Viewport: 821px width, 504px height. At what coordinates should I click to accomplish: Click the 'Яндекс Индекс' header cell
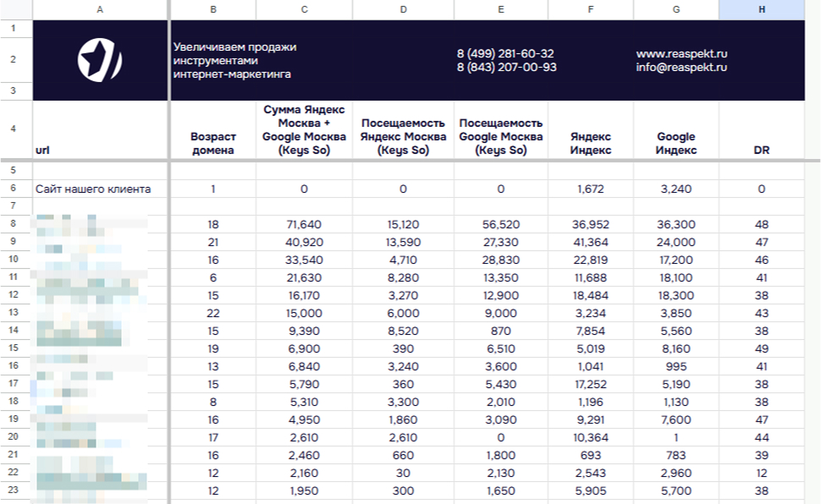[590, 143]
